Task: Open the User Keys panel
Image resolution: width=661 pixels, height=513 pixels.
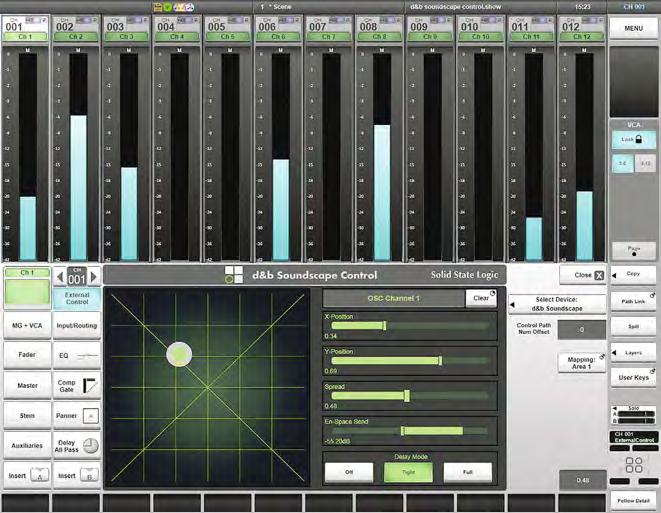Action: point(633,378)
